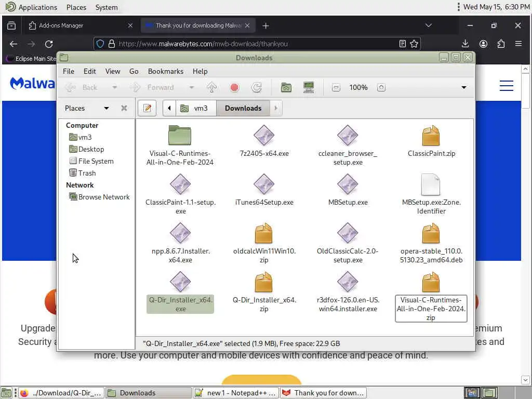Select the opera-stable deb package icon
The image size is (532, 399).
(431, 233)
